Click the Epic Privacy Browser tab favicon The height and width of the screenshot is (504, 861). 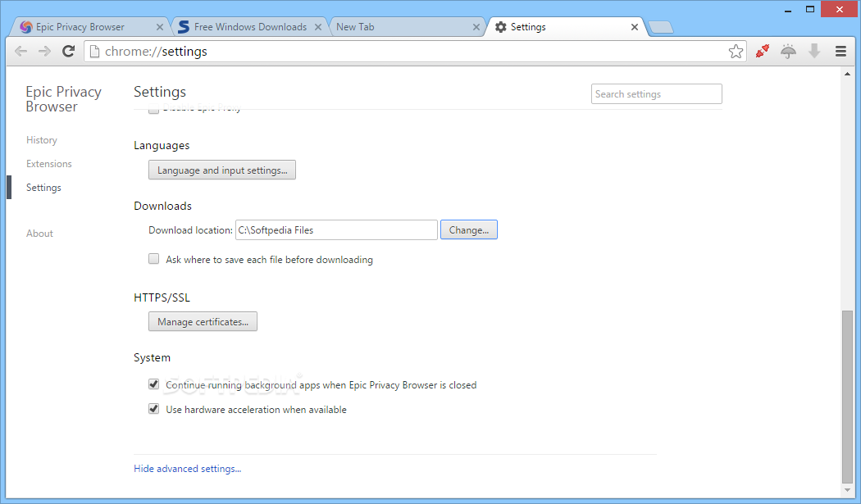pyautogui.click(x=25, y=27)
